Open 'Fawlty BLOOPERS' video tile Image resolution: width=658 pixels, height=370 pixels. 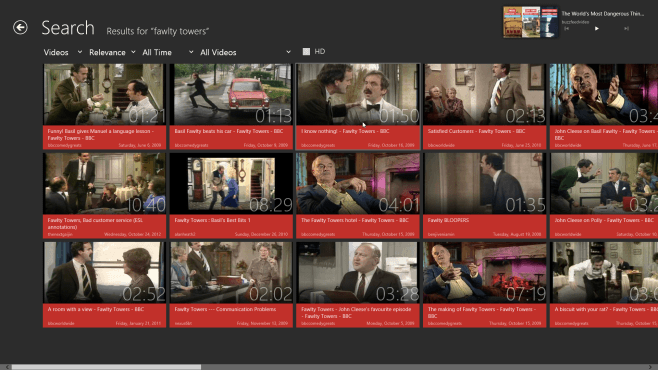pyautogui.click(x=485, y=195)
